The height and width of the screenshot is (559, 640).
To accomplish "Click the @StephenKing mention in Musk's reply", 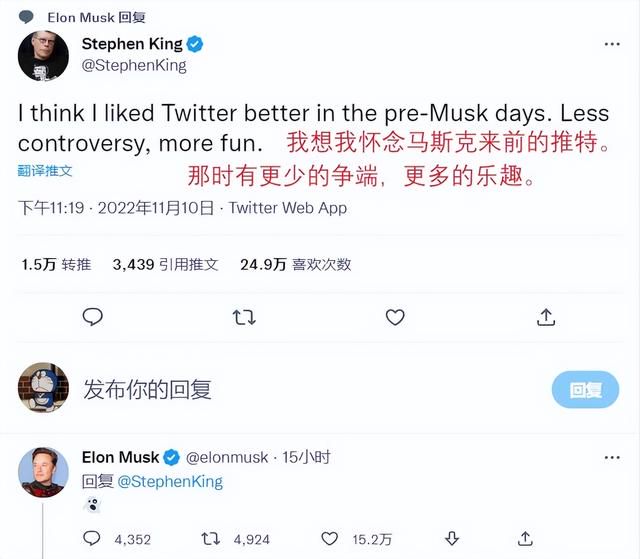I will (170, 481).
